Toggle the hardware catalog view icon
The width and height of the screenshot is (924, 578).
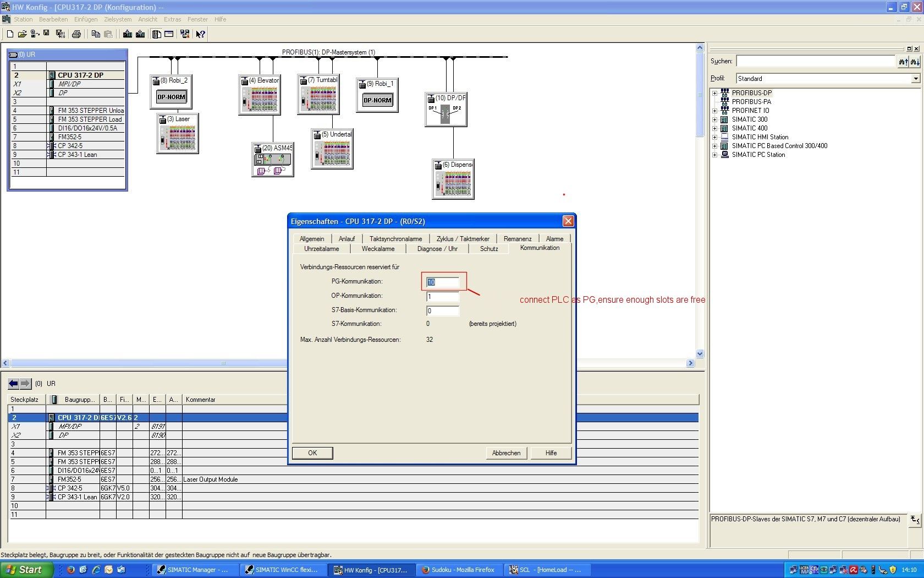pos(157,34)
